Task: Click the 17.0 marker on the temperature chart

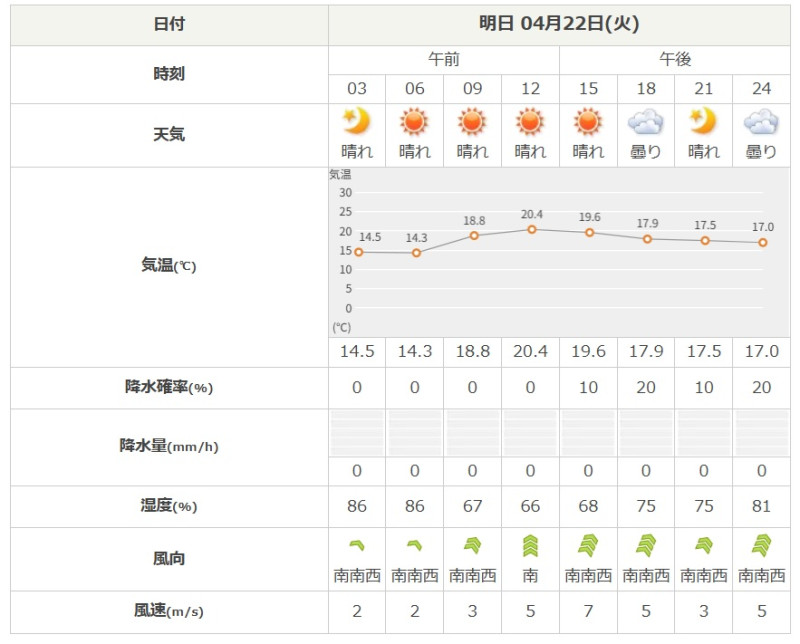Action: tap(762, 242)
